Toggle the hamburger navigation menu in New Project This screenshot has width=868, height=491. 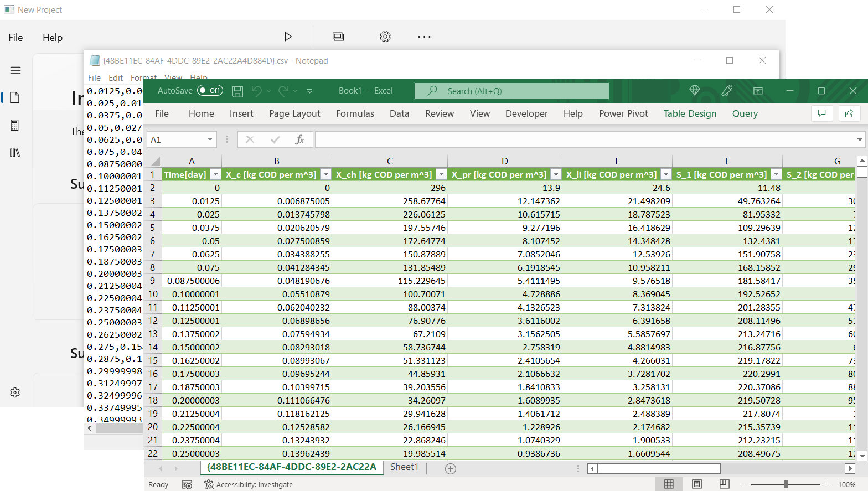[15, 70]
